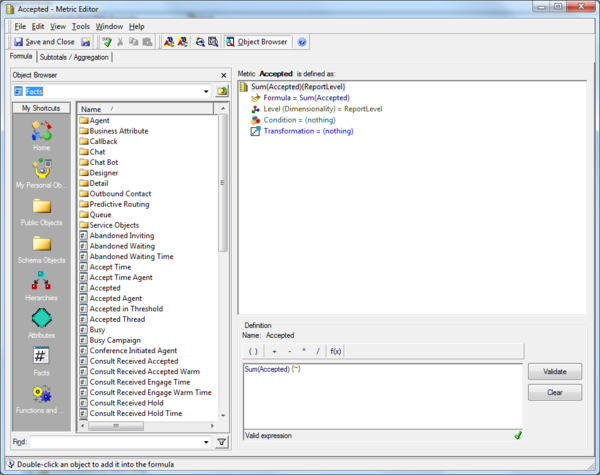600x475 pixels.
Task: Expand the Facts folder dropdown
Action: point(206,91)
